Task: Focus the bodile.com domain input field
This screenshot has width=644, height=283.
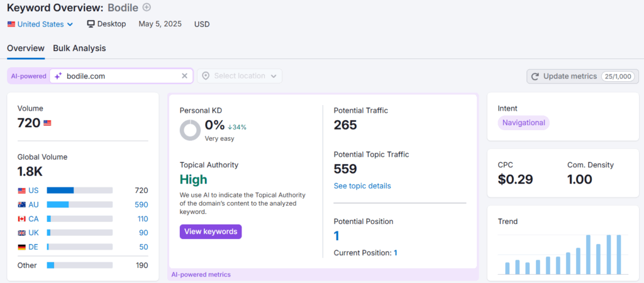Action: (121, 76)
